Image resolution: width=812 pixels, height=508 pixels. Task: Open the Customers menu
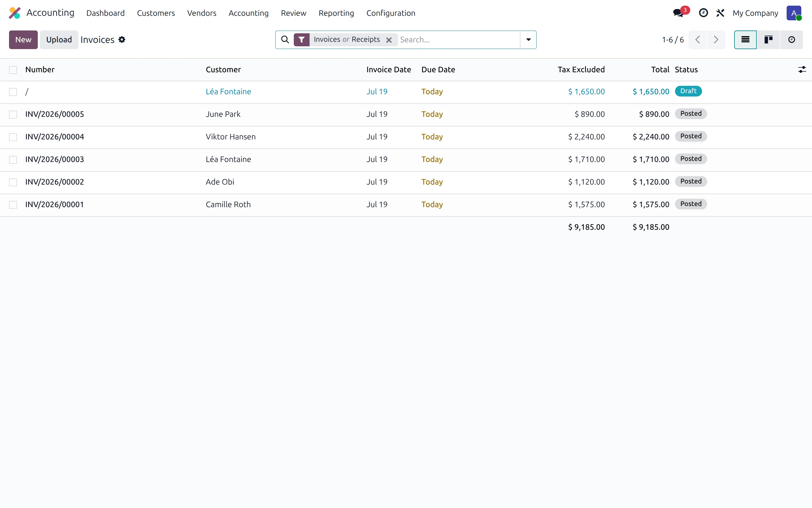(x=156, y=13)
